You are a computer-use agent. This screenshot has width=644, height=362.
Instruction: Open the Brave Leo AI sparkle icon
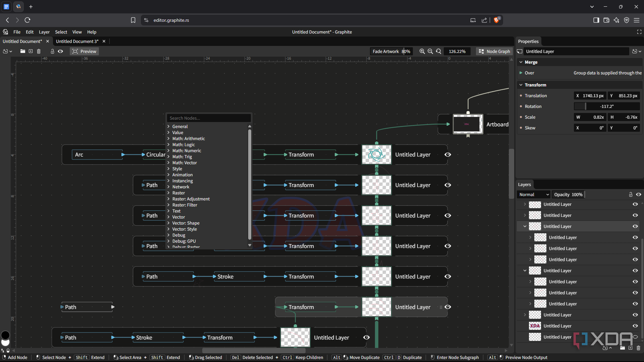616,20
